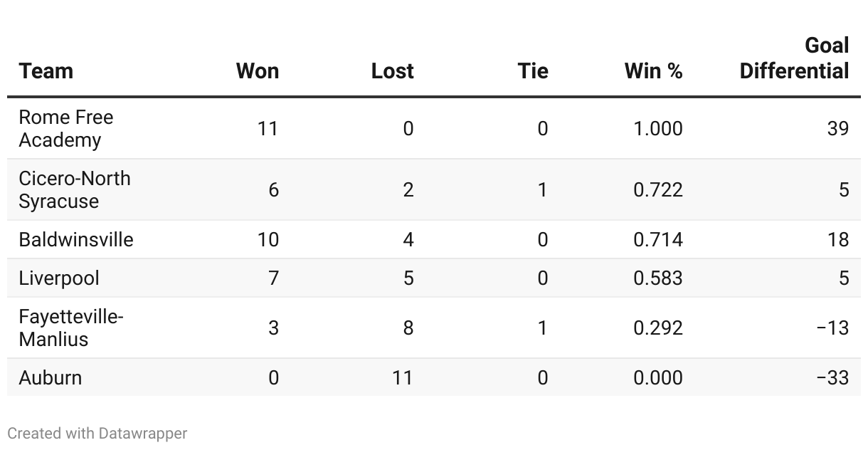Click Fayetteville-Manlius's 0.292 win percentage
Viewport: 868px width, 450px height.
[657, 328]
